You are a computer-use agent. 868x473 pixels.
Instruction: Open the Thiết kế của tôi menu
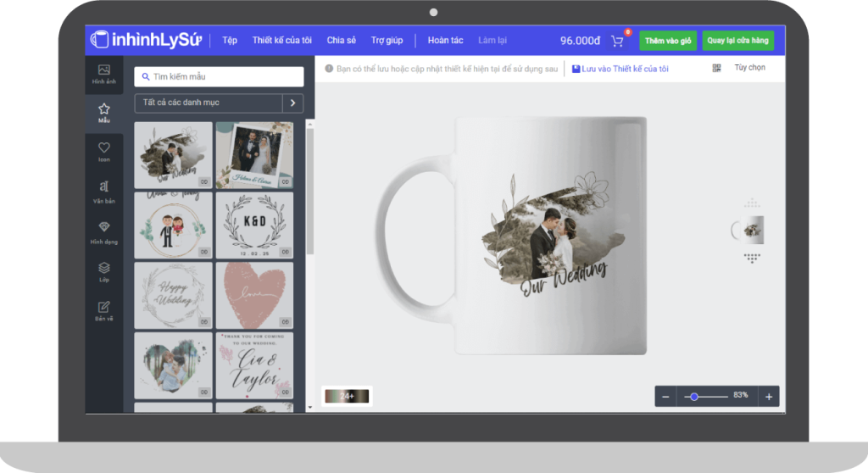pos(282,41)
